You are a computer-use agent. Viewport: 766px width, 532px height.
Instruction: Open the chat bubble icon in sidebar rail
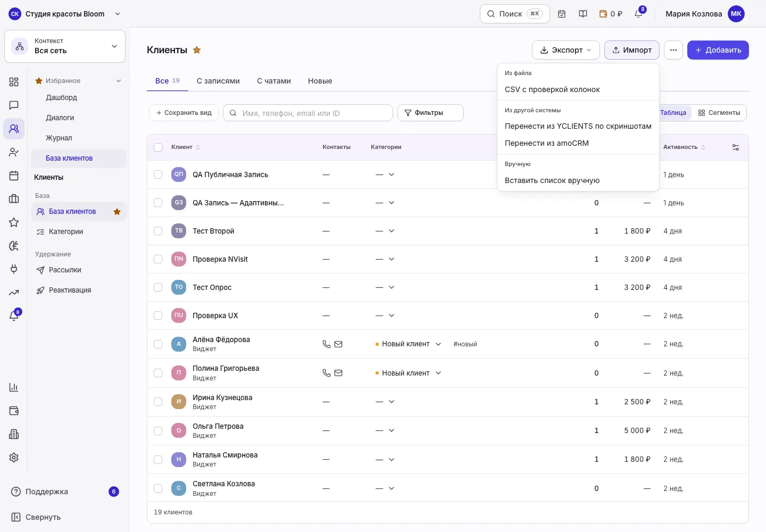coord(14,105)
